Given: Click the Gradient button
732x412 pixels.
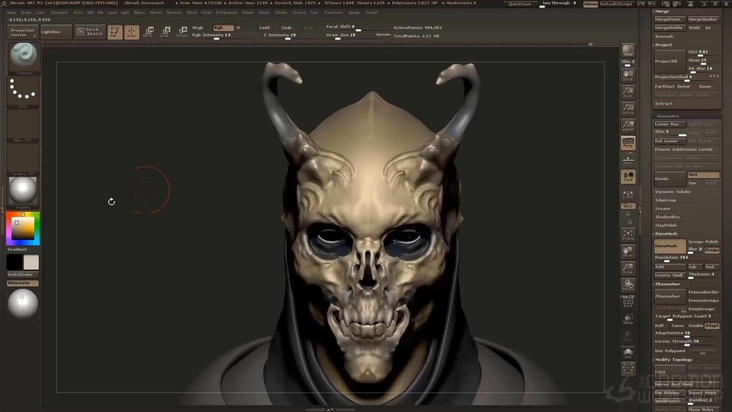Looking at the screenshot, I should click(x=18, y=250).
